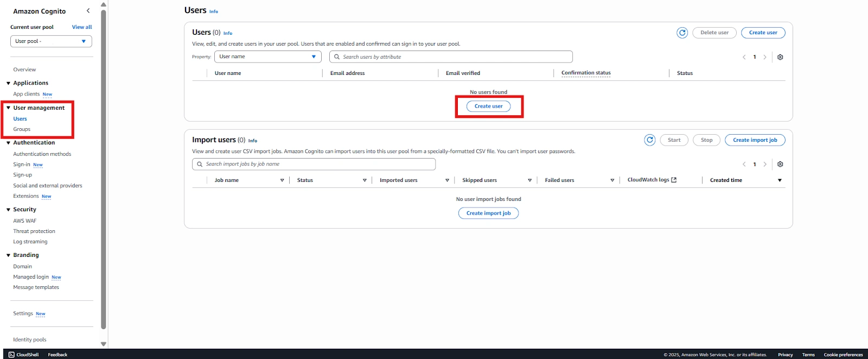Click Confirmation status column header
The width and height of the screenshot is (868, 359).
click(x=586, y=73)
